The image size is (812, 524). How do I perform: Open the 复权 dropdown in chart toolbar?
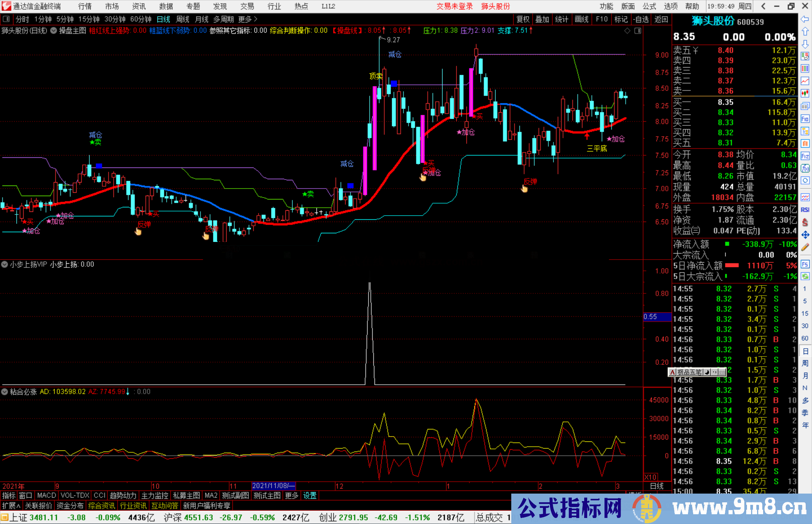click(523, 19)
